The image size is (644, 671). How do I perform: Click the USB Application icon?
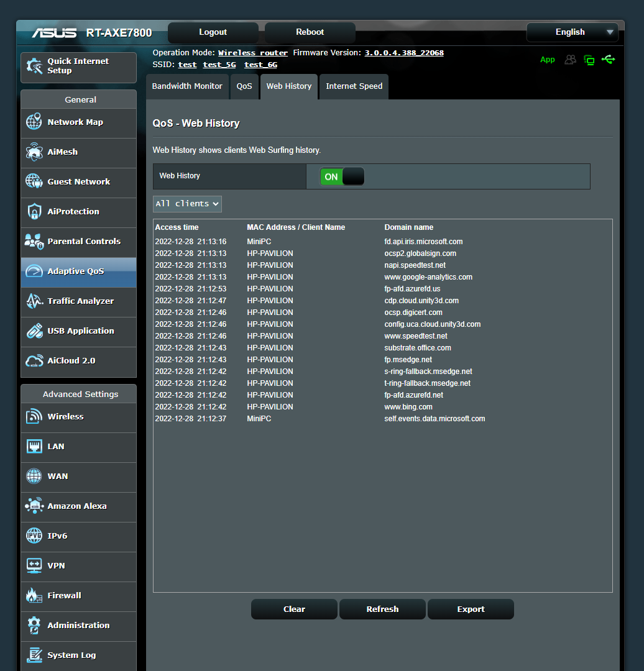click(34, 331)
